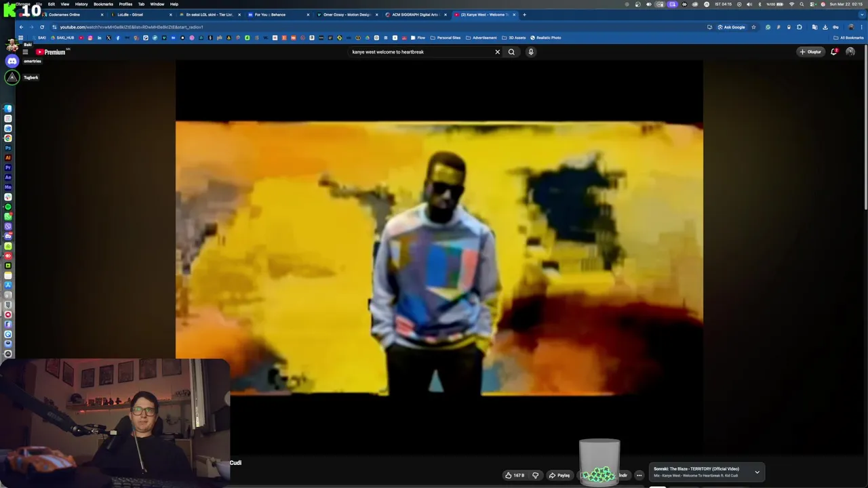The height and width of the screenshot is (488, 868).
Task: Open the YouTube hamburger guide menu
Action: pyautogui.click(x=25, y=52)
